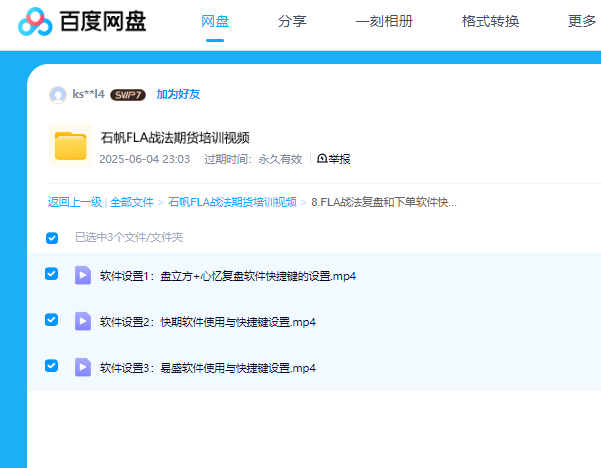
Task: Click the yellow shared folder icon
Action: coord(71,147)
